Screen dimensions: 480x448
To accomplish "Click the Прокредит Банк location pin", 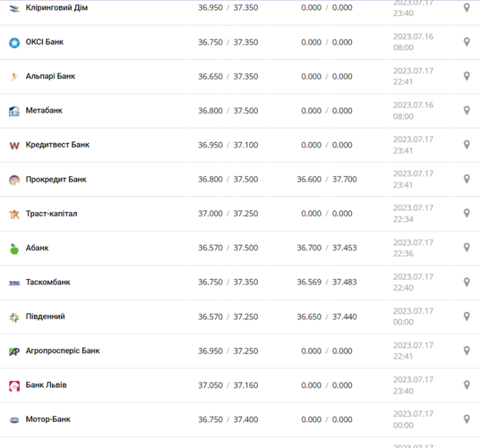I will pyautogui.click(x=466, y=179).
